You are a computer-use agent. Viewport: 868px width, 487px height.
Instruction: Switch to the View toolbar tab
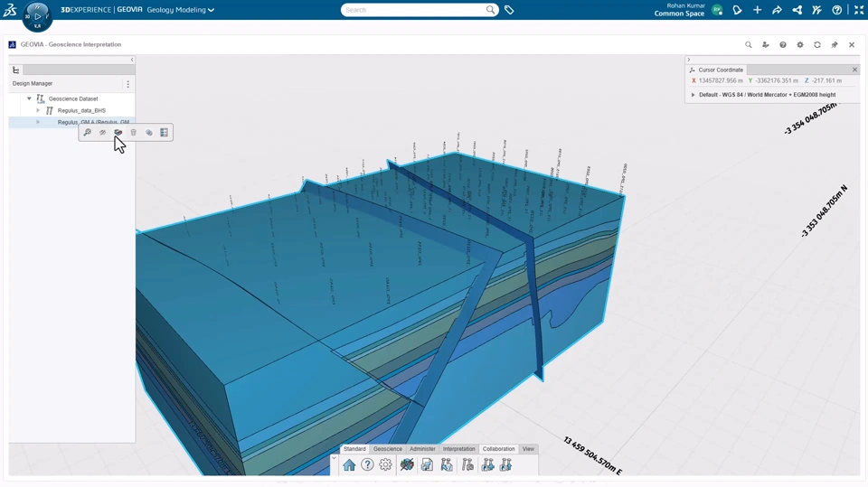(x=529, y=449)
